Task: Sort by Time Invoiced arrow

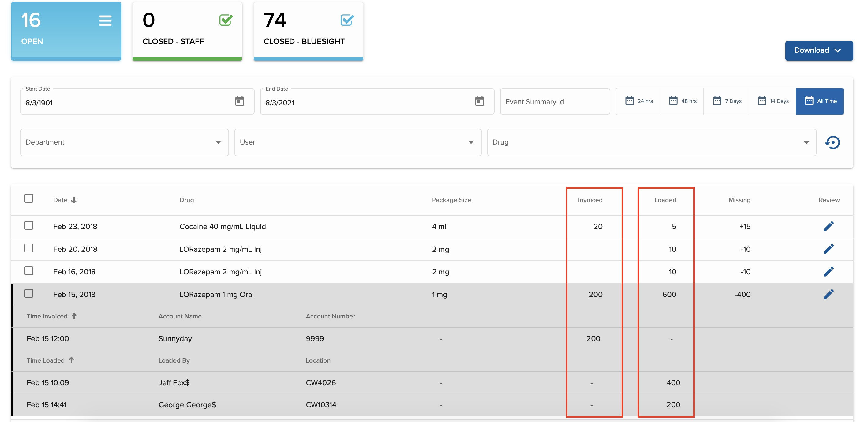Action: 74,316
